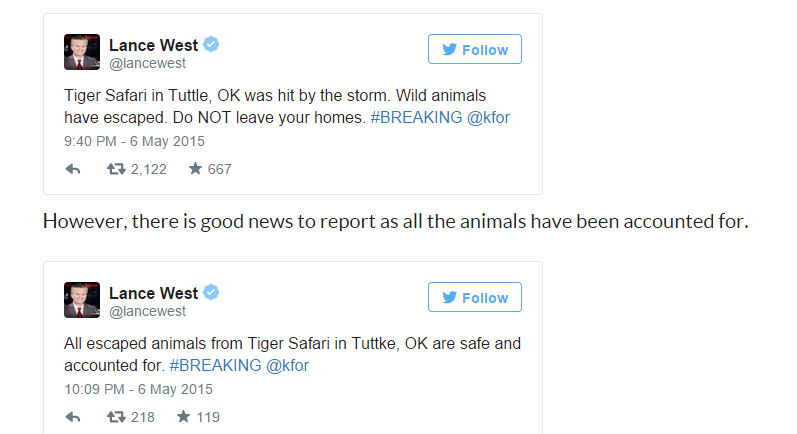Open @kfor mention in second tweet
The image size is (797, 434).
[x=287, y=365]
